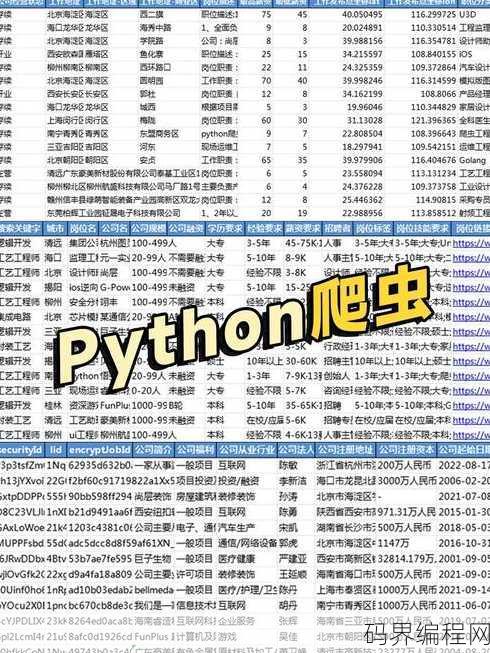Select the legal person cell 孙涛
The height and width of the screenshot is (653, 490).
pos(288,496)
